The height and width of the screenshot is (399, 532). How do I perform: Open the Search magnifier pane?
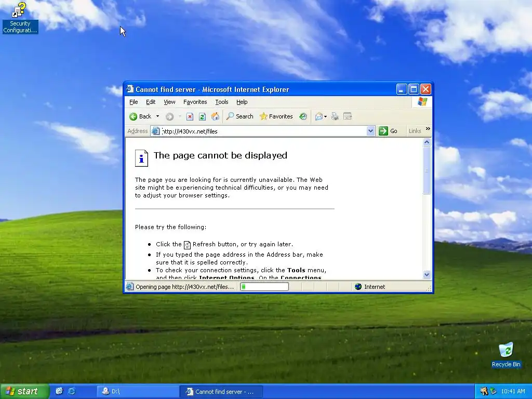[240, 116]
